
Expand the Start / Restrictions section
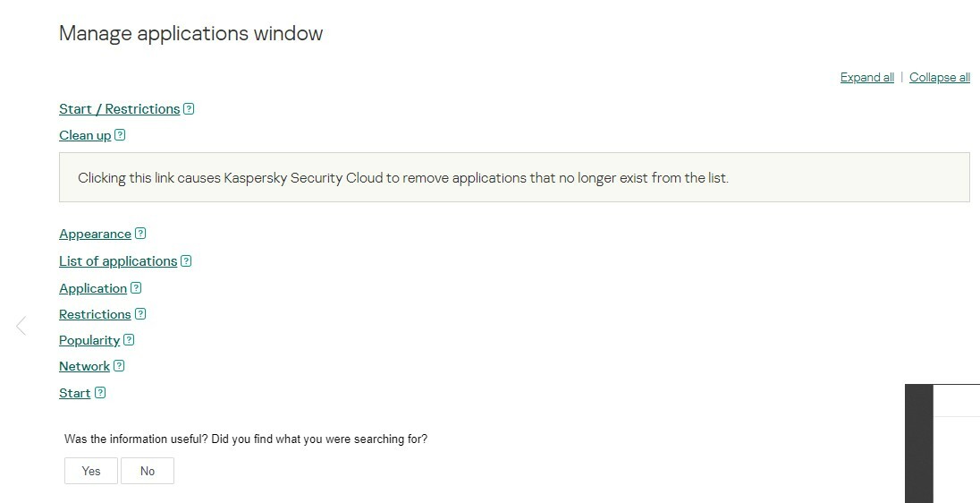pos(119,109)
